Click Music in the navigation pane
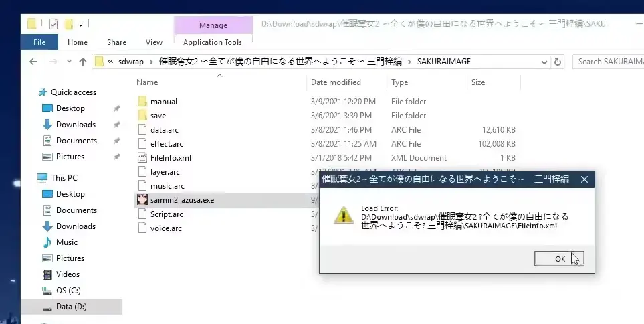Viewport: 644px width, 324px height. point(66,242)
